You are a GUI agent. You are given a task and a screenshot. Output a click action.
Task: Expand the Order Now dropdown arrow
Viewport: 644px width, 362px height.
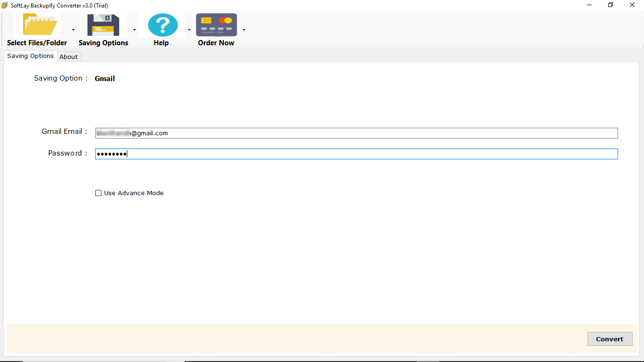(x=244, y=30)
